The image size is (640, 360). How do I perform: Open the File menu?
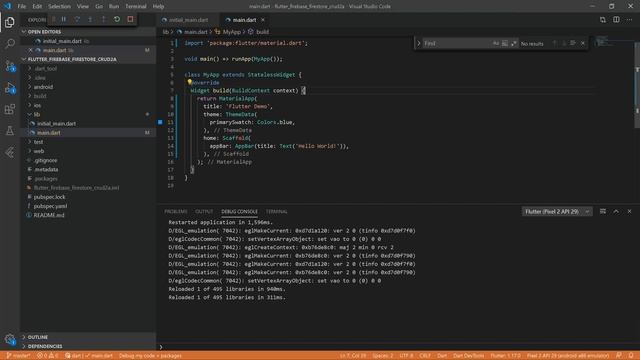click(x=22, y=6)
